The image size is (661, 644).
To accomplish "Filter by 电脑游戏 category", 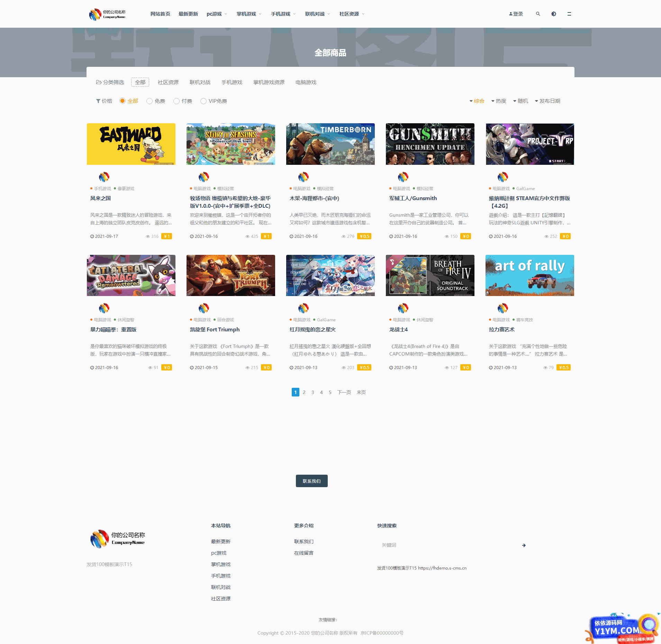I will [x=306, y=82].
